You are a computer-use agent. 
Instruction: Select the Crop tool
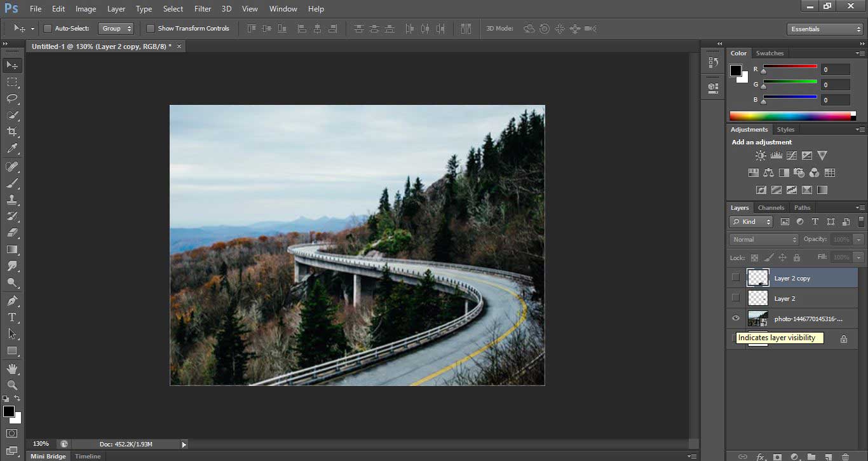pyautogui.click(x=12, y=132)
